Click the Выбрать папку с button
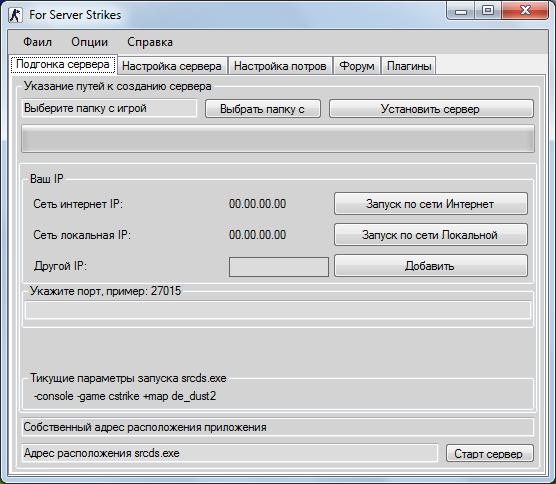The height and width of the screenshot is (484, 556). [x=263, y=109]
